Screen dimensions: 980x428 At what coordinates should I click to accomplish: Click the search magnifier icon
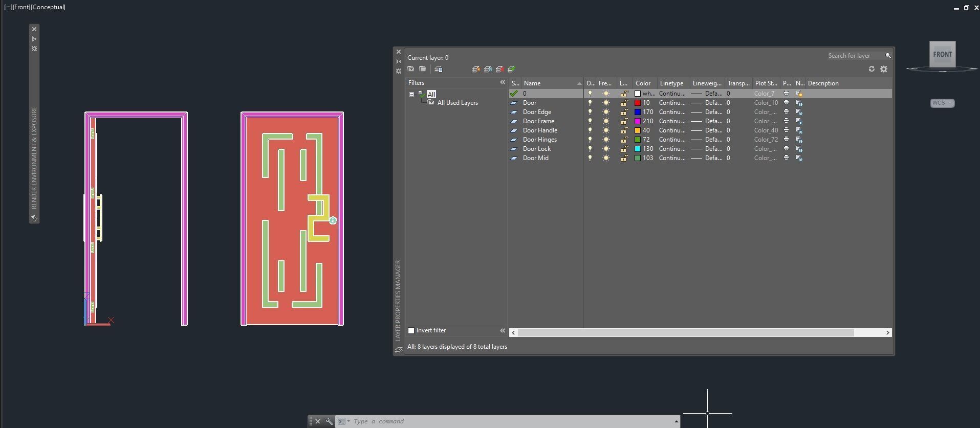(888, 56)
